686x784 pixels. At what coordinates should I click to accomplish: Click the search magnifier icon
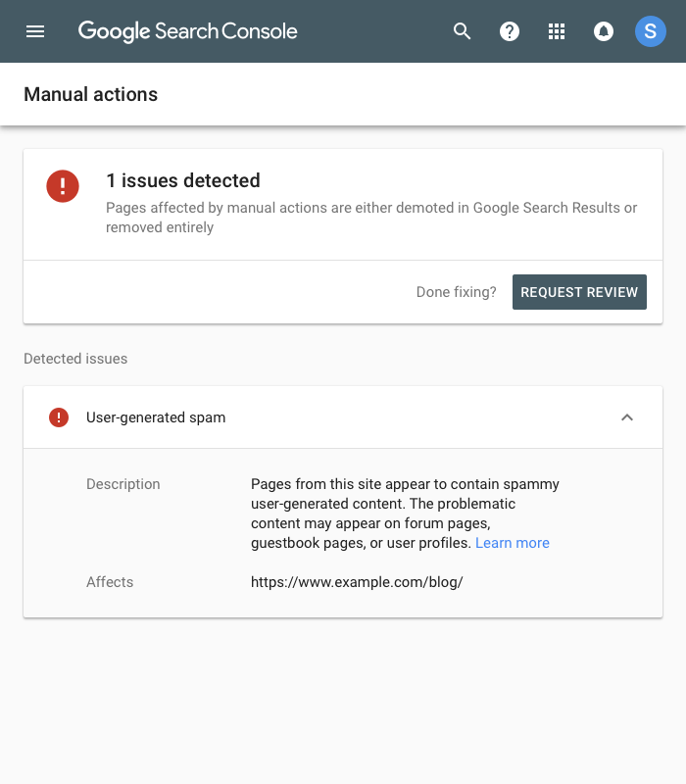462,31
